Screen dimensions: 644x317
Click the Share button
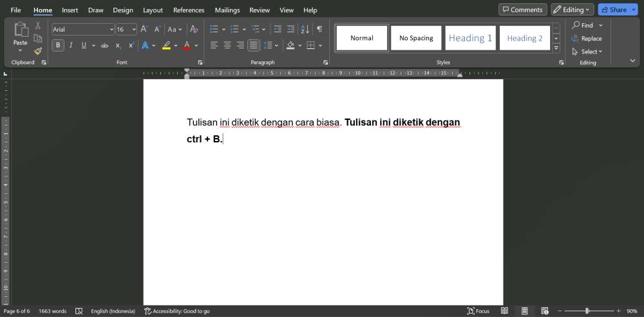pos(614,10)
